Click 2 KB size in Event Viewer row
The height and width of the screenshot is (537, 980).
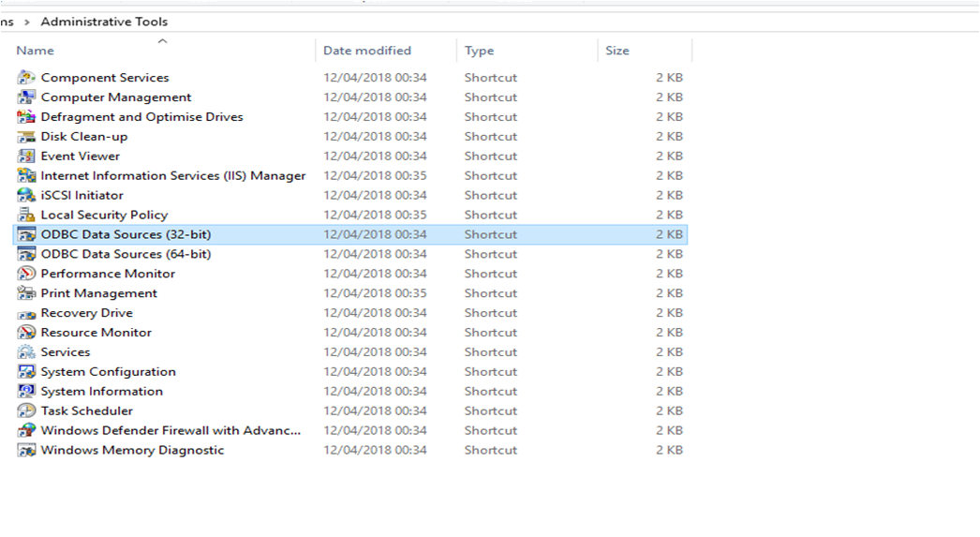point(669,156)
